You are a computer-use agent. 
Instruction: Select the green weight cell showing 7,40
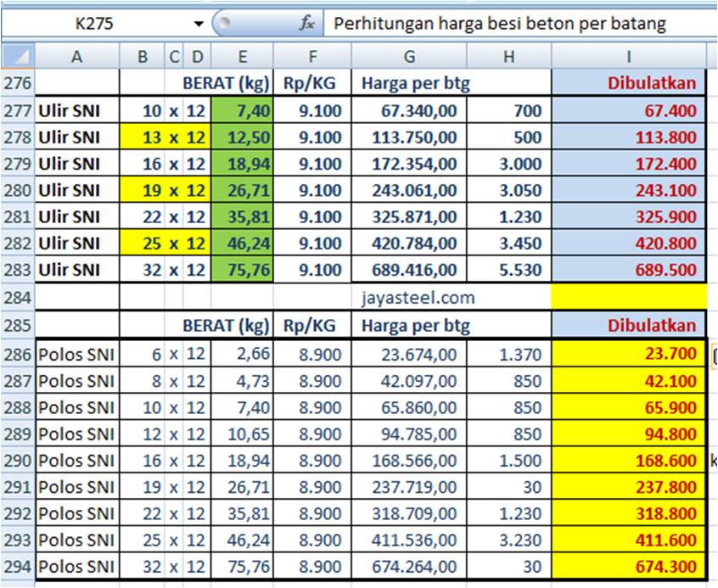click(242, 110)
